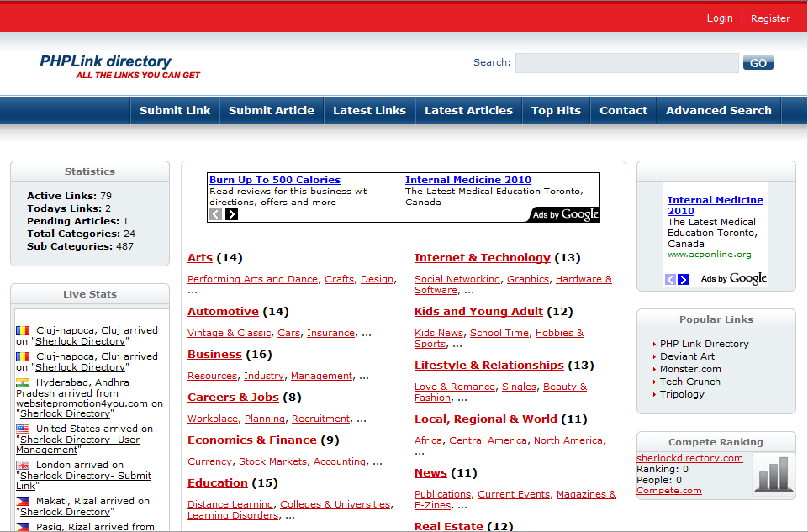Expand more Automotive subcategories via the ellipsis
The width and height of the screenshot is (808, 532).
pos(367,334)
